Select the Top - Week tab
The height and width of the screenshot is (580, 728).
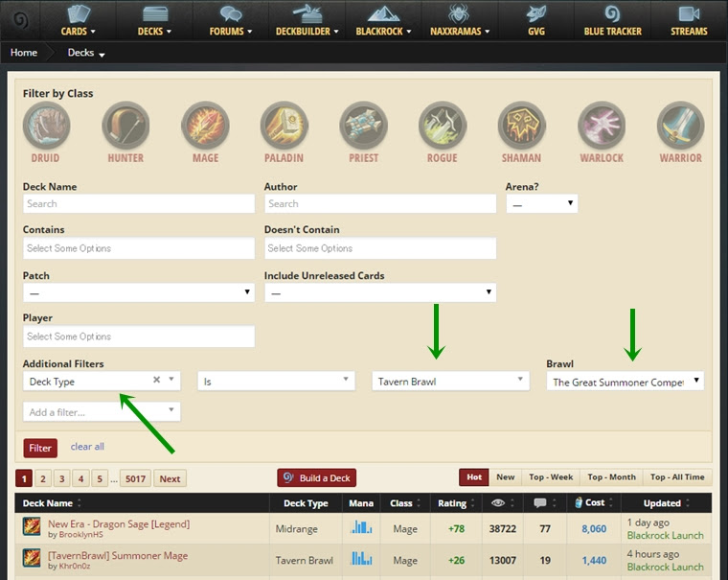point(551,476)
